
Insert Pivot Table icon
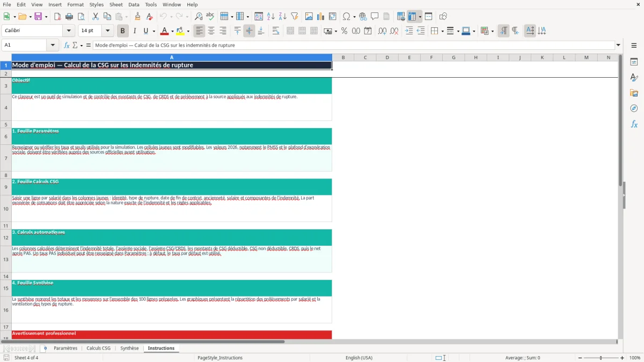pos(332,17)
